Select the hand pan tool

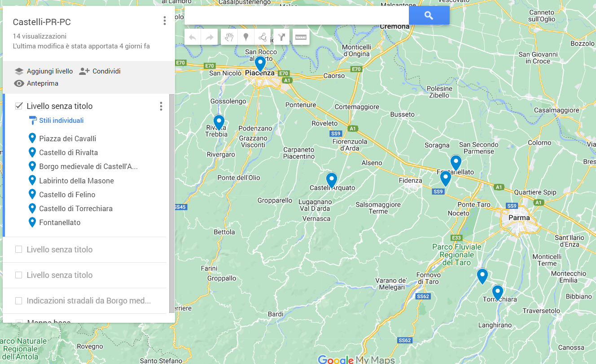[229, 37]
